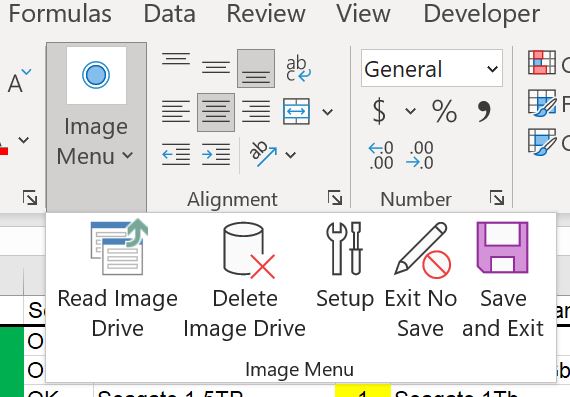Apply Comma Style number format

(x=484, y=111)
